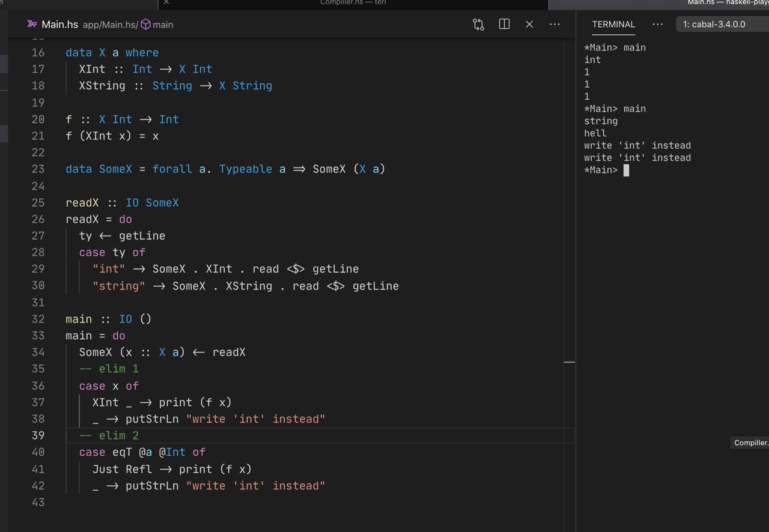Viewport: 769px width, 532px height.
Task: Close the Compiler.hs window tab
Action: [x=166, y=3]
